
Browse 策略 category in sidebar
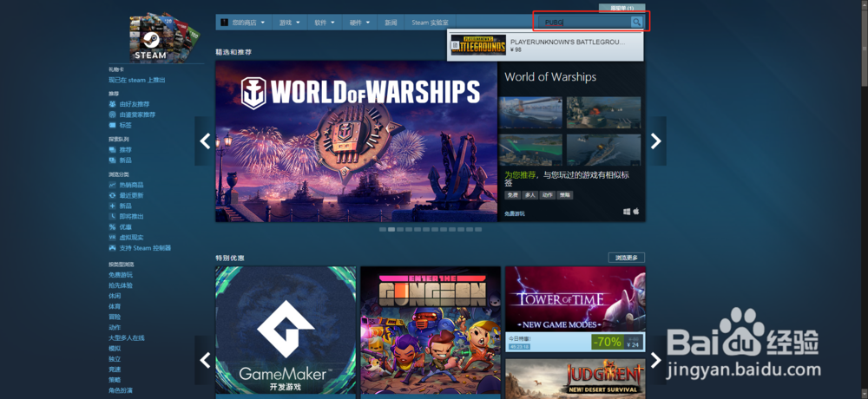(x=115, y=380)
